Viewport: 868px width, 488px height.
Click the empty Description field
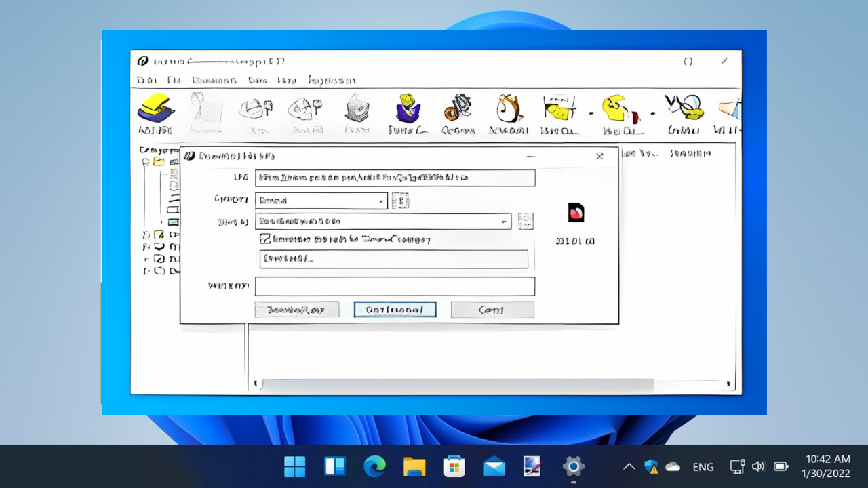coord(395,286)
